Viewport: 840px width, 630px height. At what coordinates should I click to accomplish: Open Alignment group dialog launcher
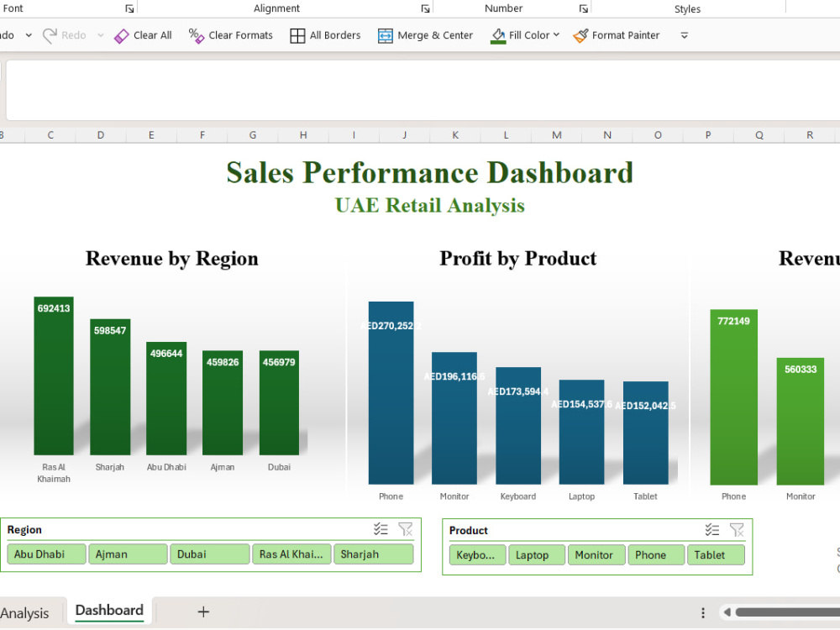click(x=425, y=8)
